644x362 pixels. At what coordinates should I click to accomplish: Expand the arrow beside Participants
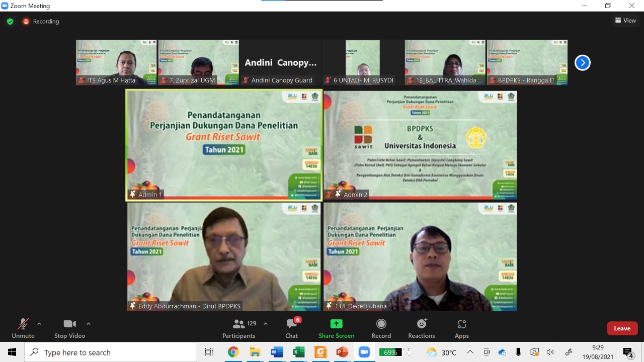266,324
